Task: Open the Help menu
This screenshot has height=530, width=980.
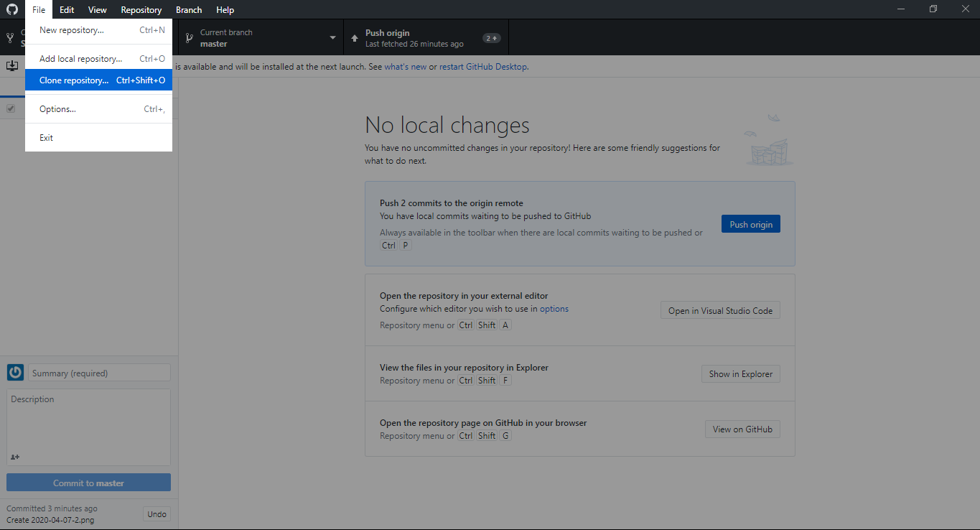Action: coord(225,9)
